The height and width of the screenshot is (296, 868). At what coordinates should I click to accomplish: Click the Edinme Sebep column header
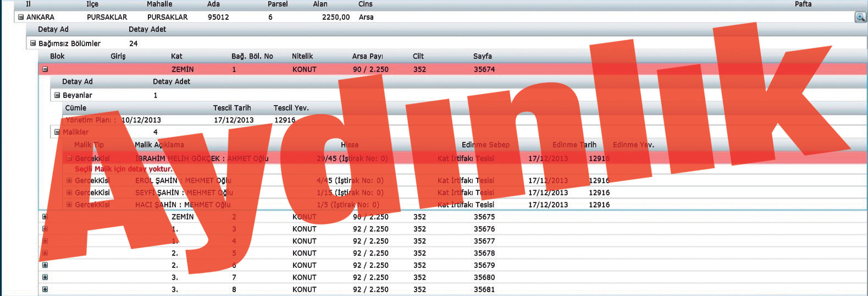(485, 145)
